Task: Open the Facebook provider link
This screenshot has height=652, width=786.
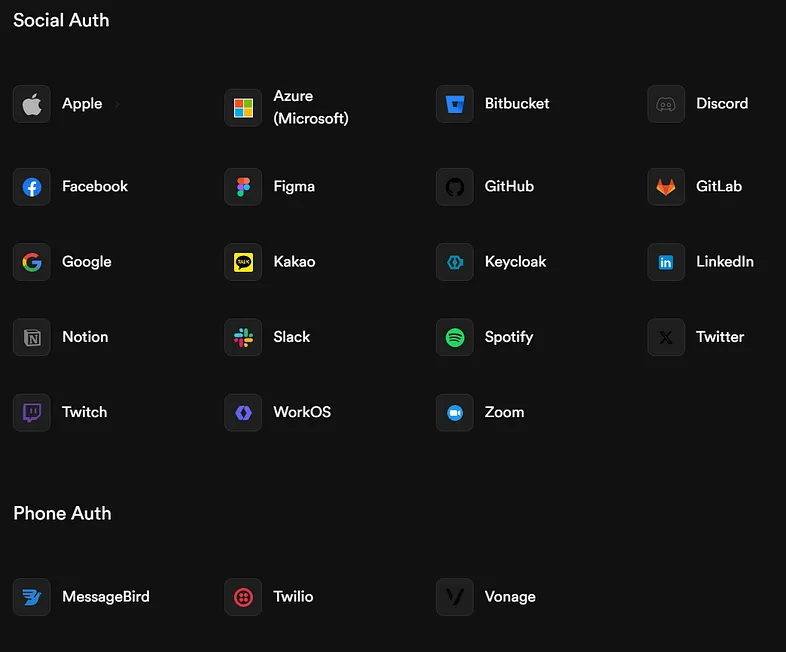Action: [x=95, y=186]
